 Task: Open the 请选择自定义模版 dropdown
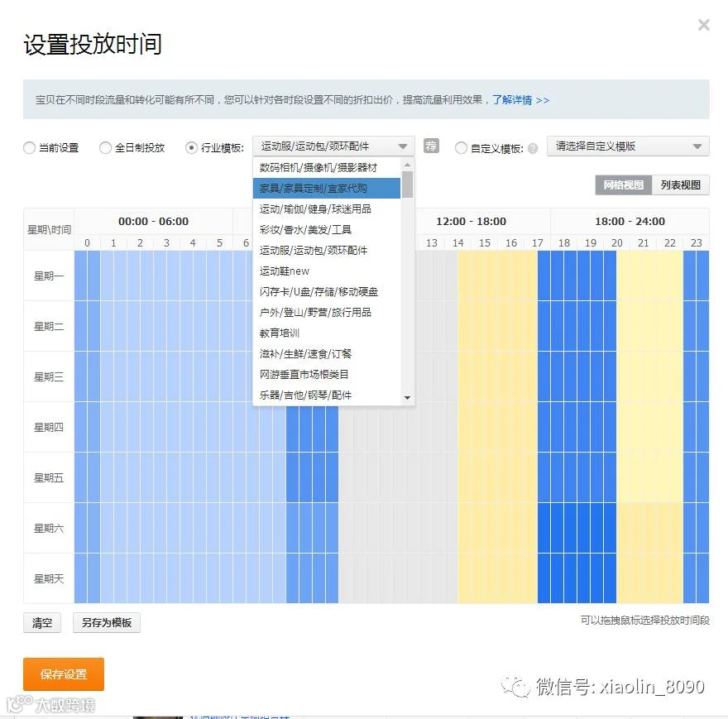coord(628,146)
